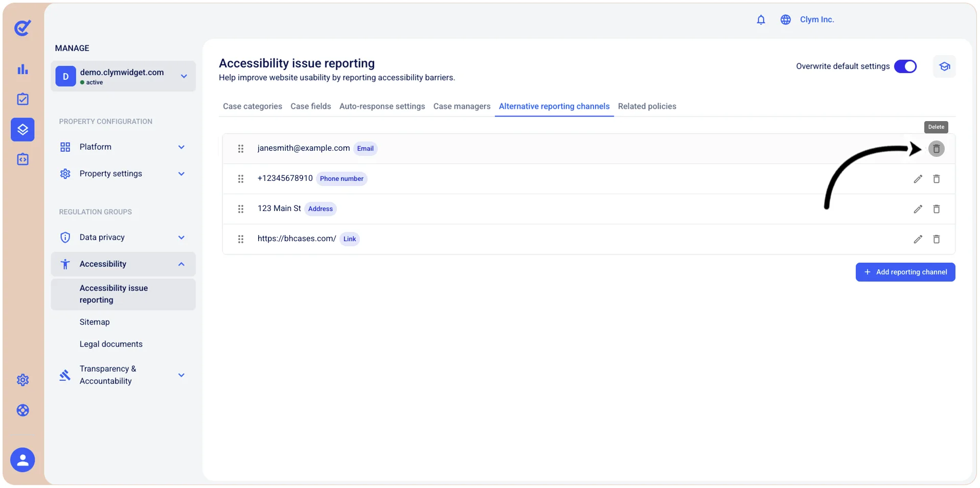Viewport: 980px width, 488px height.
Task: Grab the drag handle for email row
Action: click(241, 149)
